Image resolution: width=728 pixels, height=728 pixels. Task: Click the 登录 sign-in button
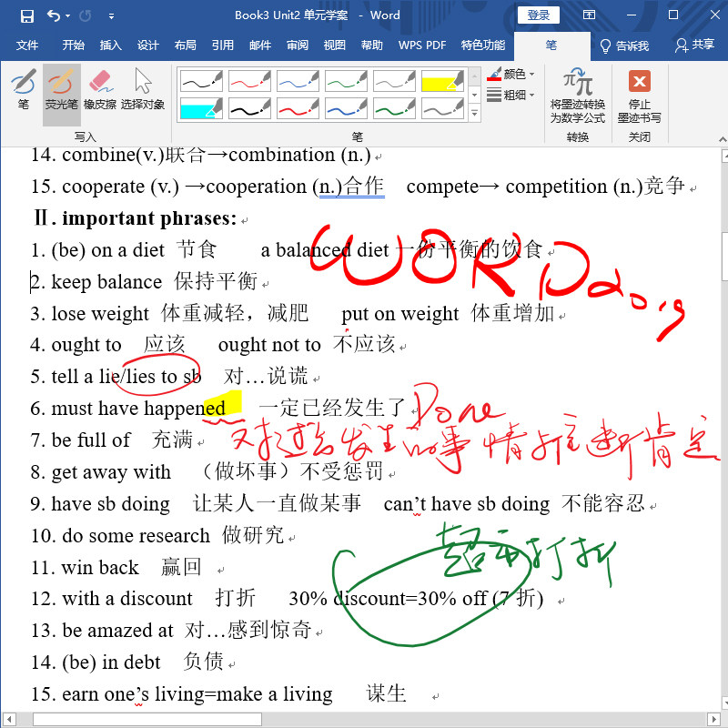click(x=538, y=15)
